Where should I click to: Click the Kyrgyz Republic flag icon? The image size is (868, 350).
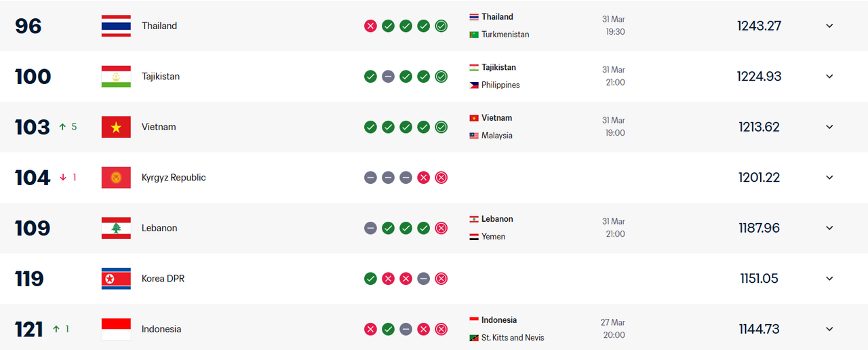(116, 178)
